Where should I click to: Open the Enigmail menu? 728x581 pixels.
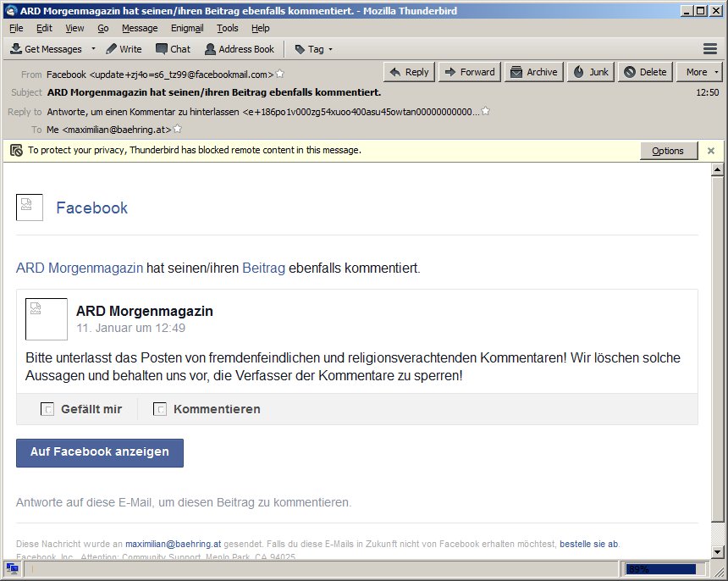[x=187, y=28]
